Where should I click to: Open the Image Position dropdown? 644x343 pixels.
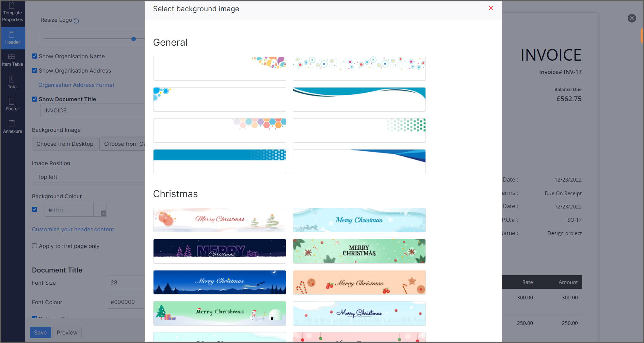coord(88,176)
